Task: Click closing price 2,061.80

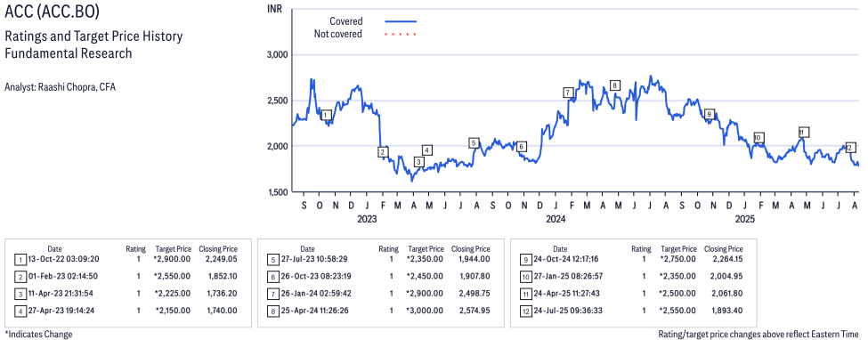Action: [726, 293]
